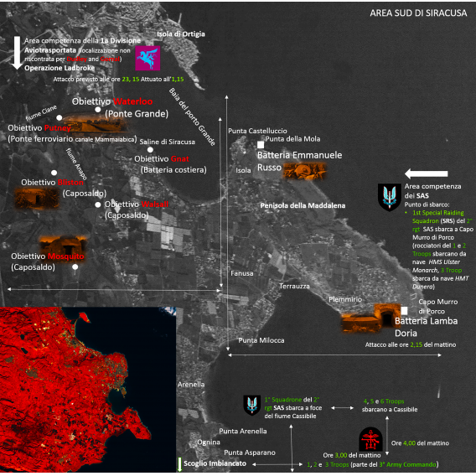Click the orange bunker photo under Obiettivo Bliston
The width and height of the screenshot is (476, 476).
[x=37, y=199]
